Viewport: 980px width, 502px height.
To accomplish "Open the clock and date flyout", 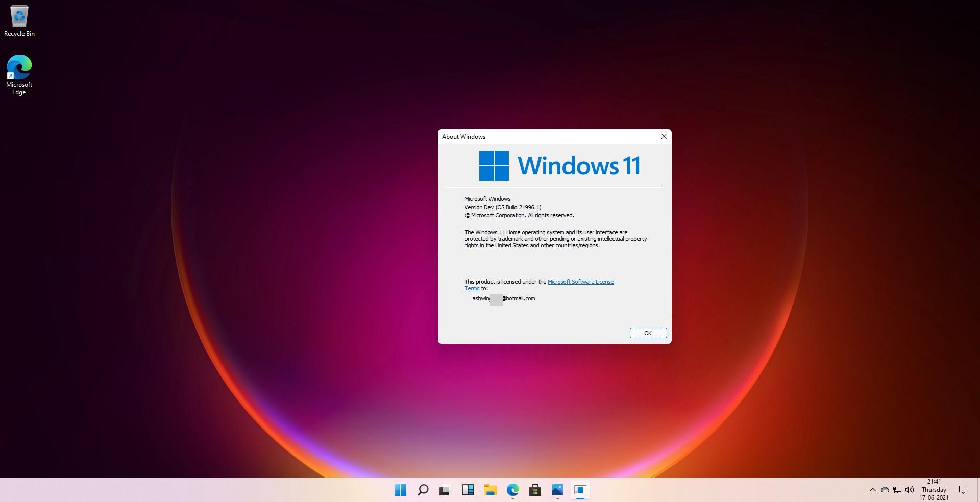I will coord(934,490).
